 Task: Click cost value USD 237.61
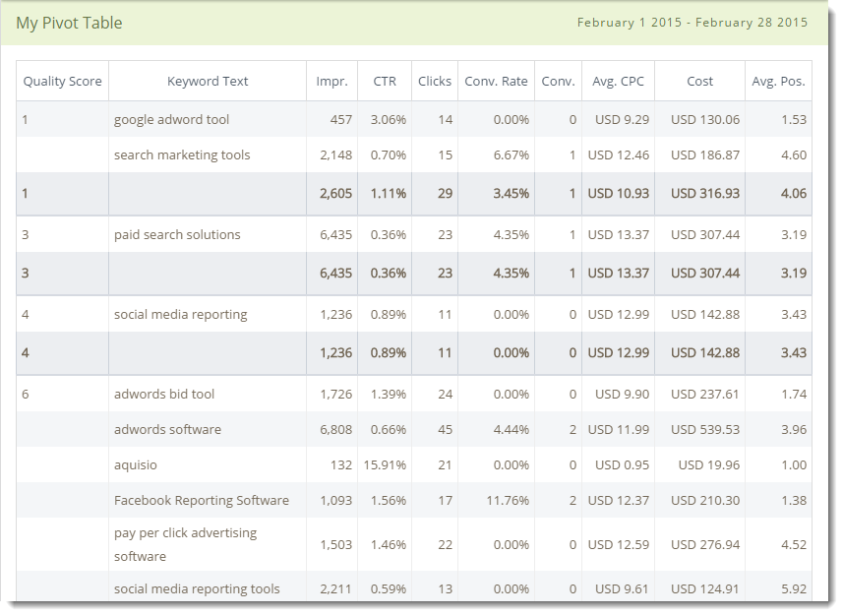click(705, 394)
